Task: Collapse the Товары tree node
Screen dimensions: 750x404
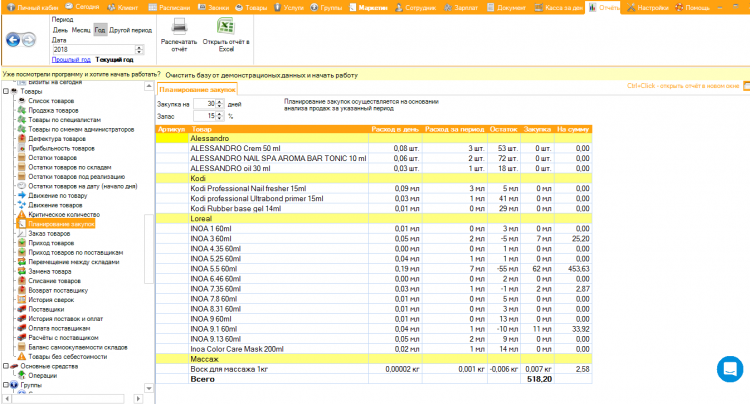Action: pyautogui.click(x=6, y=91)
